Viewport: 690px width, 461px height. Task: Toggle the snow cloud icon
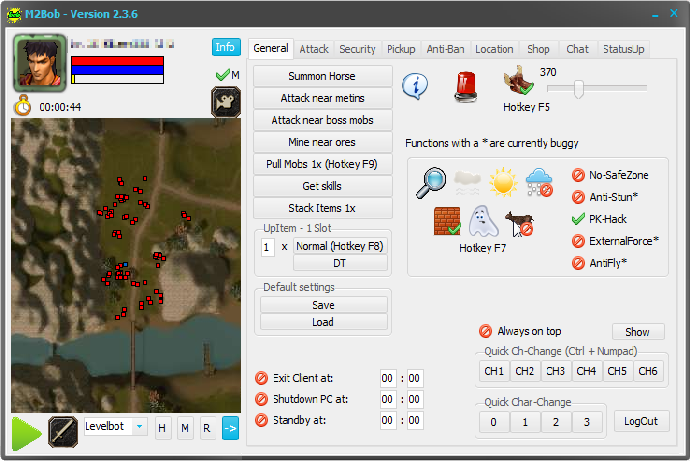click(539, 182)
